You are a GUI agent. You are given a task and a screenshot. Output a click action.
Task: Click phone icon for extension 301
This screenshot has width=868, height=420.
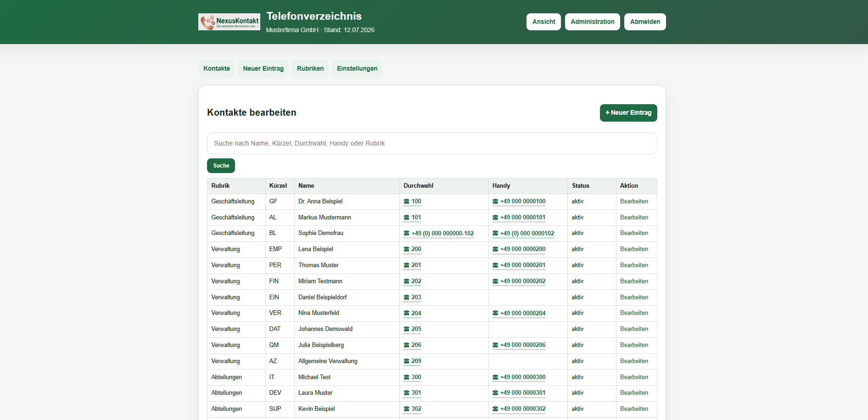(x=406, y=393)
